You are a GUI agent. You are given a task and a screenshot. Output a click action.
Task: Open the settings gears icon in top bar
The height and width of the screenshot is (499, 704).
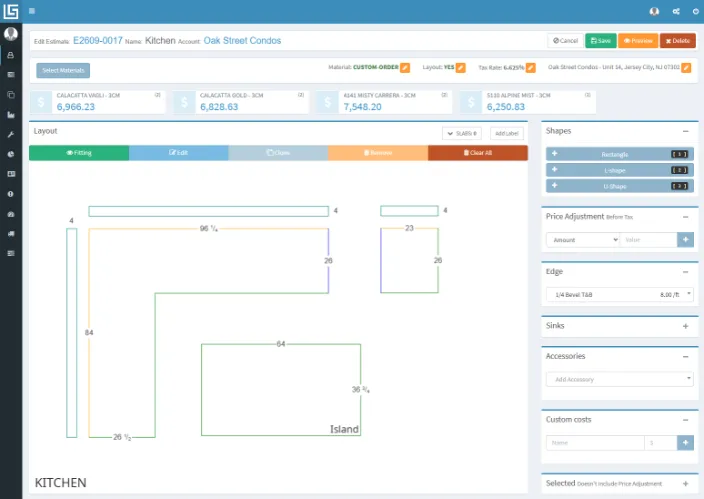coord(676,11)
